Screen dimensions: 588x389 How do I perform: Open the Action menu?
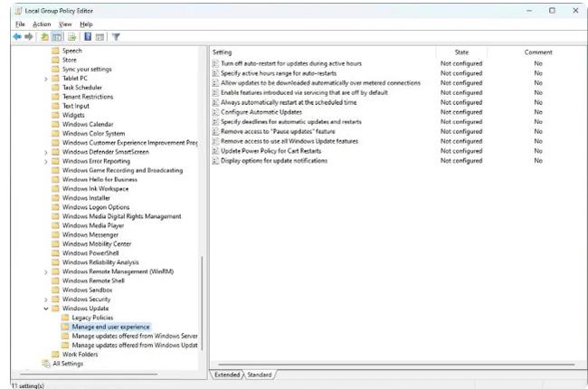[42, 24]
